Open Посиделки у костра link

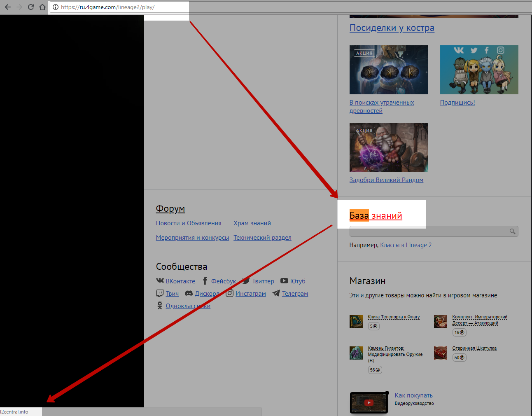click(x=392, y=28)
